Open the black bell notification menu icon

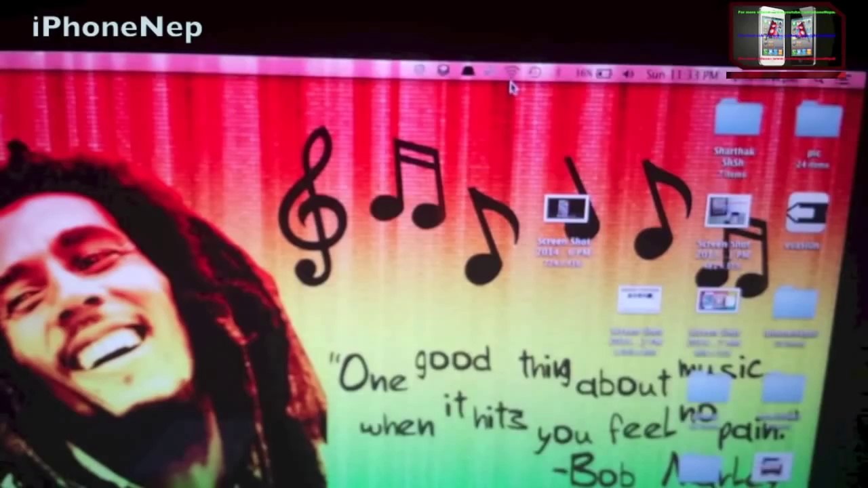[468, 70]
